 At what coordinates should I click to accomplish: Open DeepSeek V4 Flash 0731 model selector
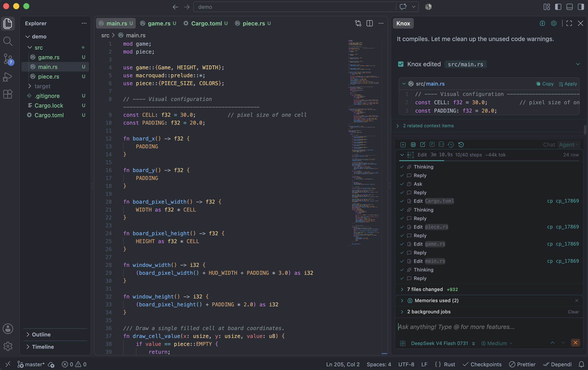(443, 343)
